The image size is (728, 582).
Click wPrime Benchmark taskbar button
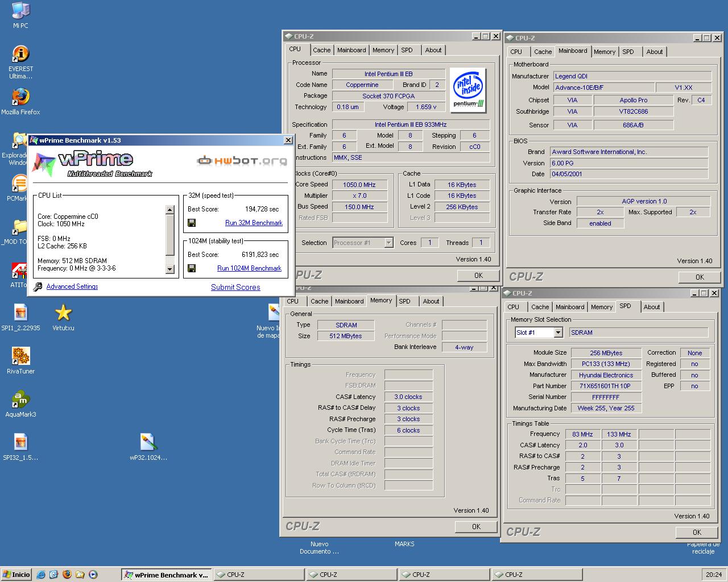pyautogui.click(x=166, y=575)
